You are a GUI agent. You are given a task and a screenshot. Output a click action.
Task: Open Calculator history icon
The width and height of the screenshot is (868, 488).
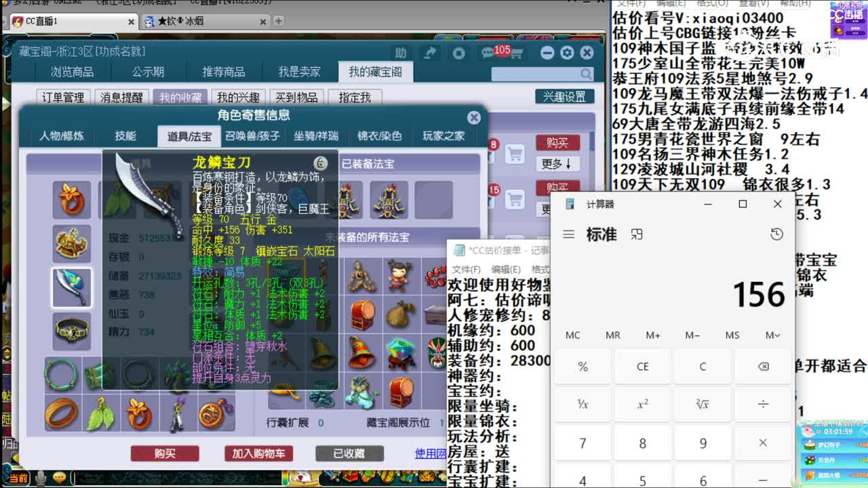point(776,235)
